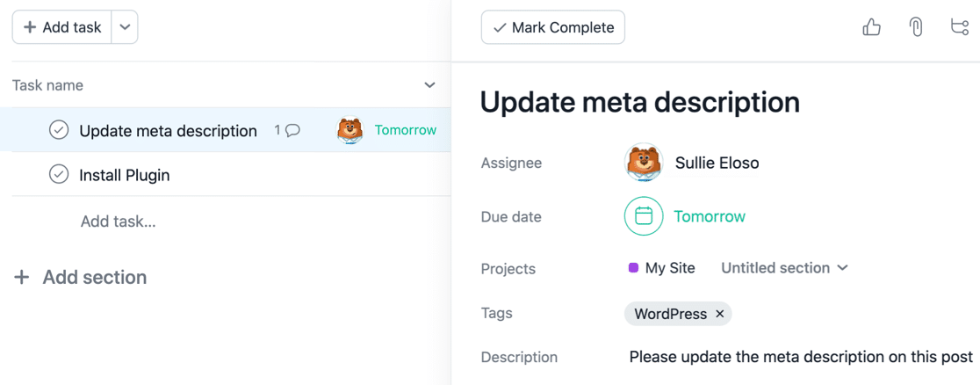
Task: Click the Add task button
Action: click(62, 27)
